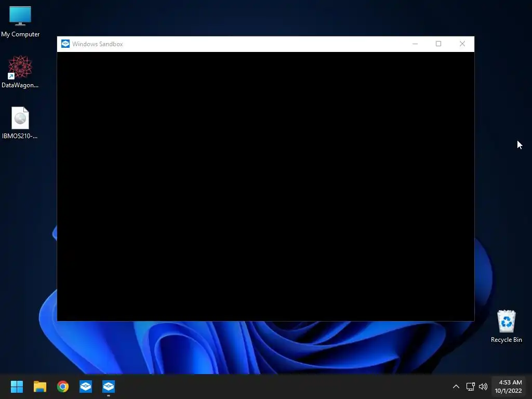Click inside the black Sandbox display area

pyautogui.click(x=265, y=187)
